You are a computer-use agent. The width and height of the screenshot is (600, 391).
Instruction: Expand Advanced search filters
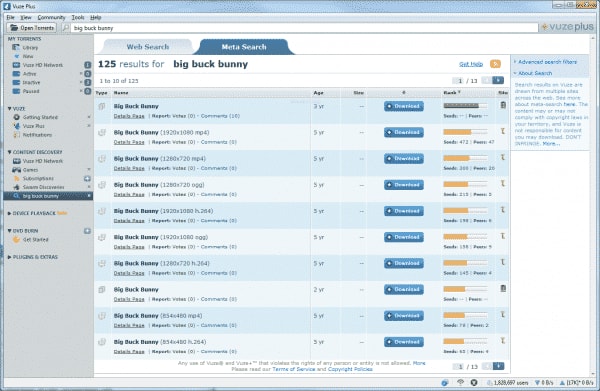point(547,62)
